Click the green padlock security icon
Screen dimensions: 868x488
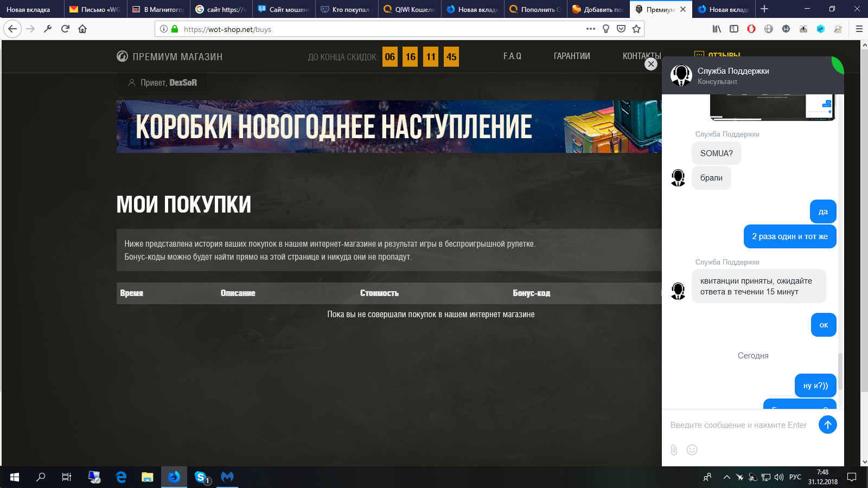pyautogui.click(x=175, y=29)
